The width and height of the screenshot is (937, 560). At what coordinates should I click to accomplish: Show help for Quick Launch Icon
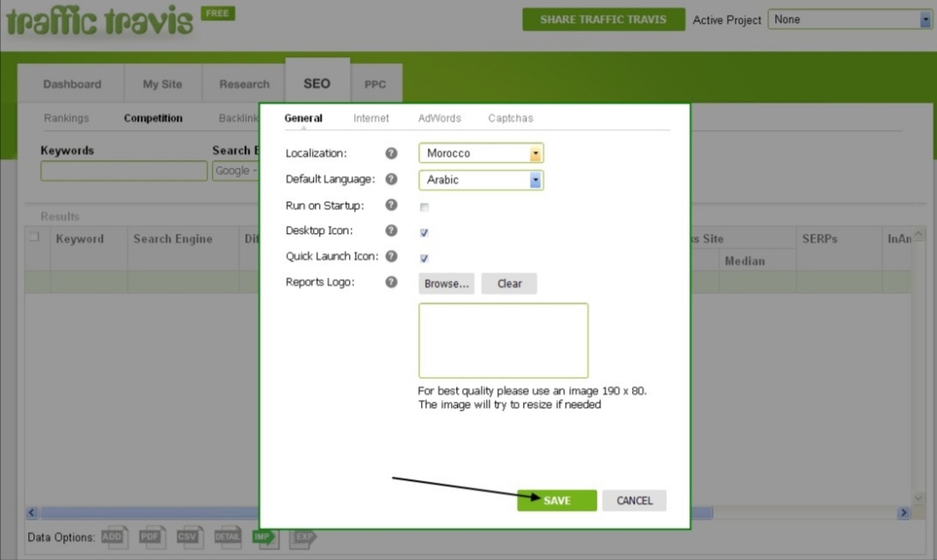point(391,256)
